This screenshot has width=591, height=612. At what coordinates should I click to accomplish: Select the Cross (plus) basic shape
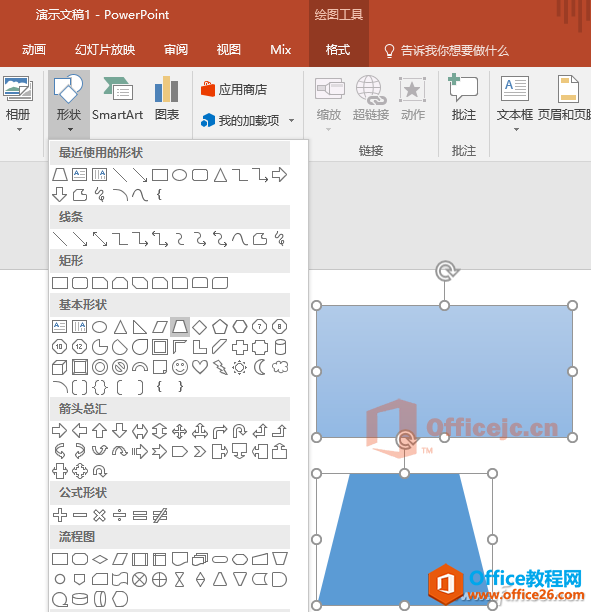[240, 347]
